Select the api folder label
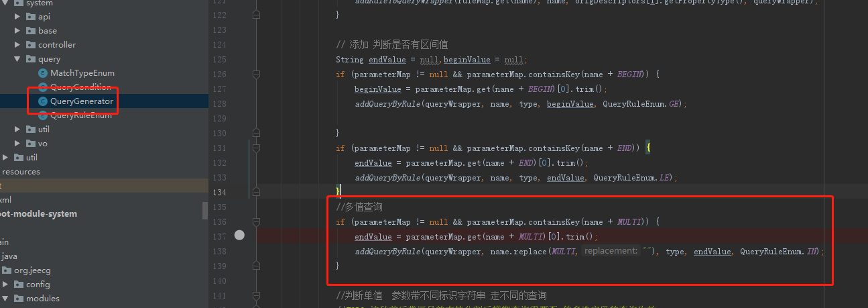This screenshot has width=868, height=308. coord(44,17)
